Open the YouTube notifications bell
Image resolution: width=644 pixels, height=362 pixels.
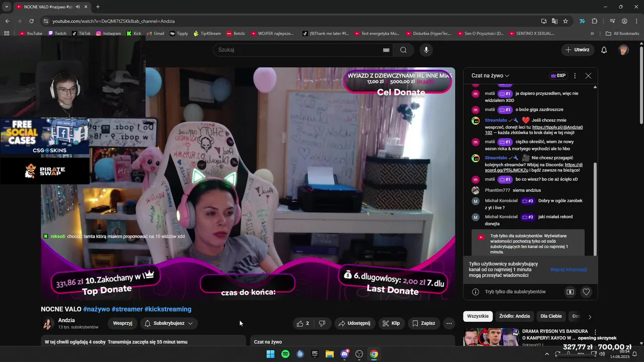[x=604, y=50]
